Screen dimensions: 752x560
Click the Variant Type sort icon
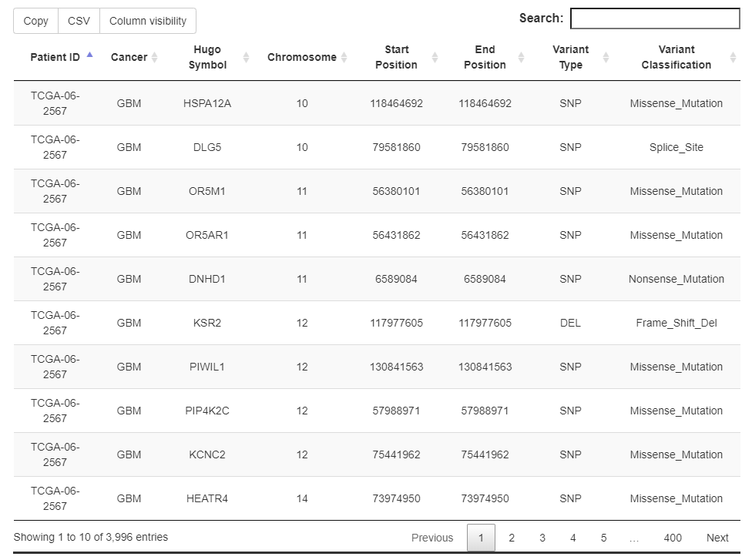606,58
